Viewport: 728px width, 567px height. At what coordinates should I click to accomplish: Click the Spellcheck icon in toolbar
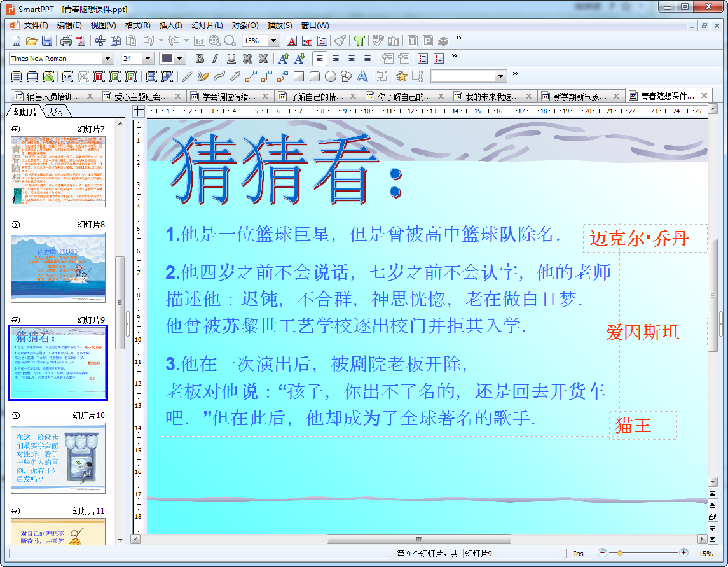pyautogui.click(x=378, y=41)
